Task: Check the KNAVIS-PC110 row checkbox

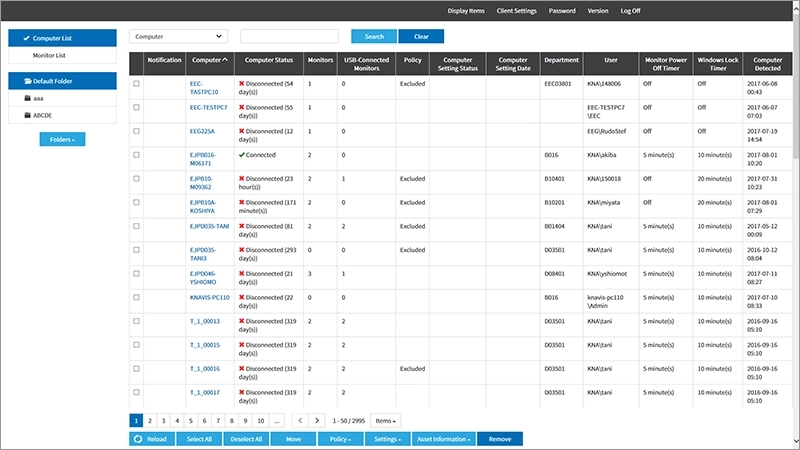Action: [136, 297]
